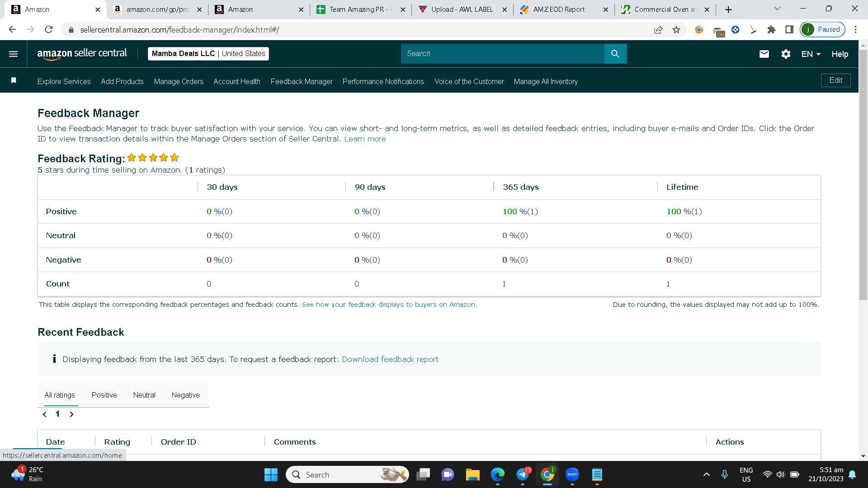Open Chrome from taskbar
The image size is (868, 488).
tap(547, 474)
